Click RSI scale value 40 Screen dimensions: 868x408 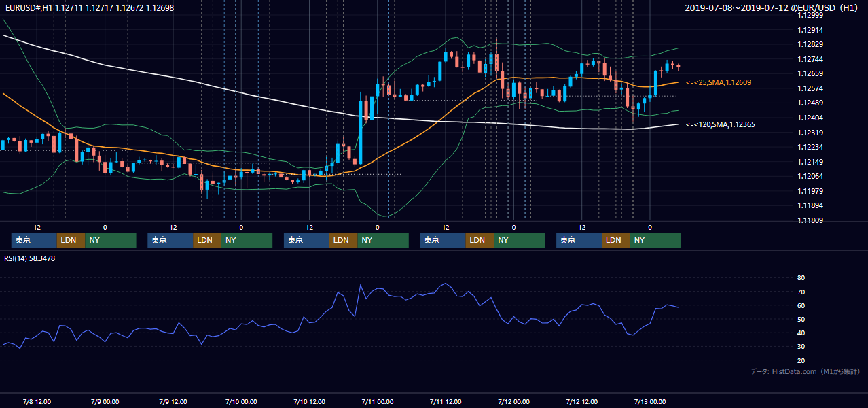pyautogui.click(x=801, y=333)
